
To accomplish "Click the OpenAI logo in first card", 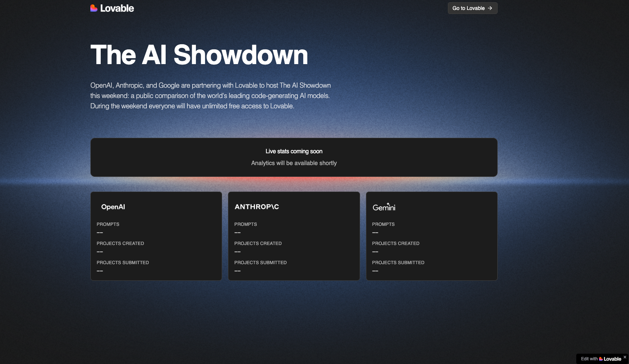I will click(113, 207).
